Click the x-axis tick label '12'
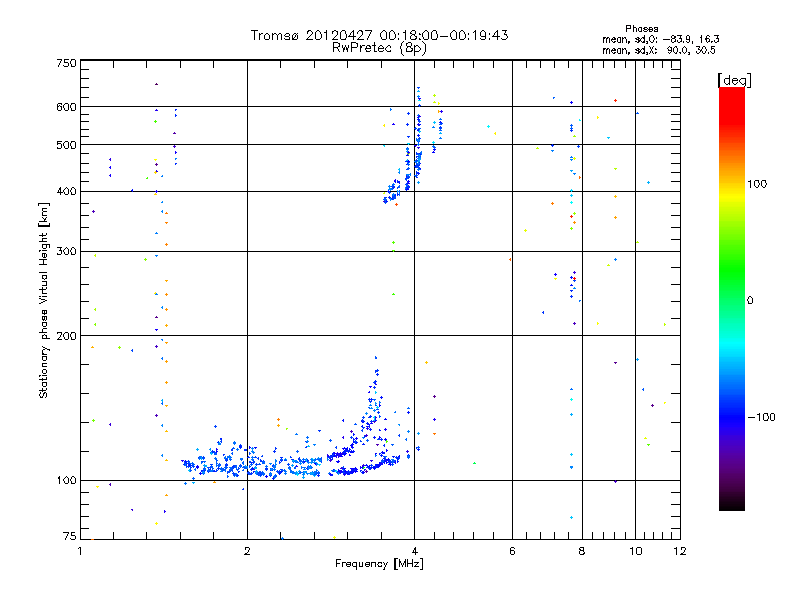This screenshot has width=800, height=600. click(680, 551)
